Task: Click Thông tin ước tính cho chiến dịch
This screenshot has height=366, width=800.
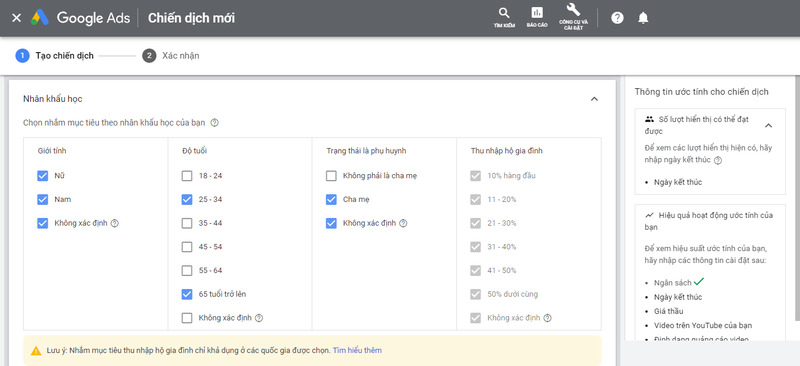Action: (702, 92)
